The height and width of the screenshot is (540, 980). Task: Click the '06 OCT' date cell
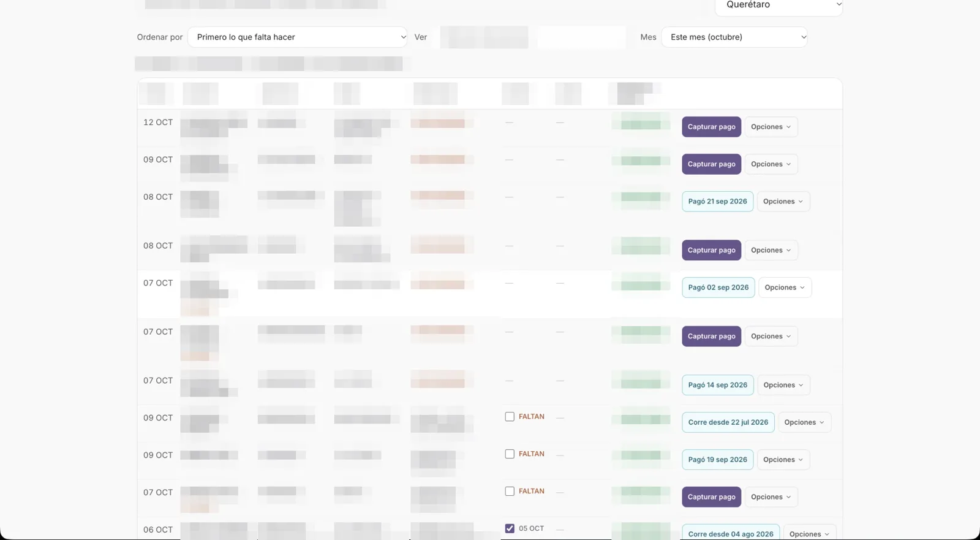[x=158, y=530]
